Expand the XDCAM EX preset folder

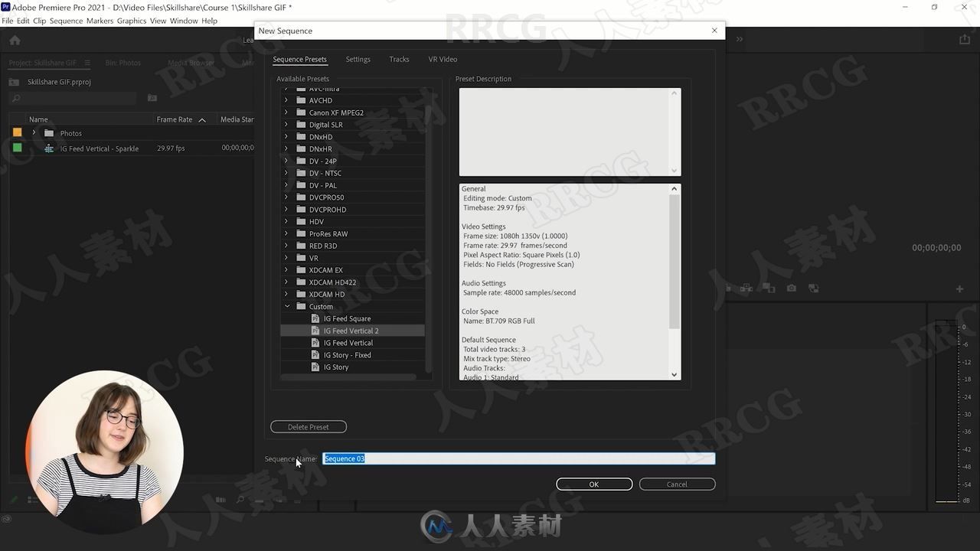pos(286,270)
